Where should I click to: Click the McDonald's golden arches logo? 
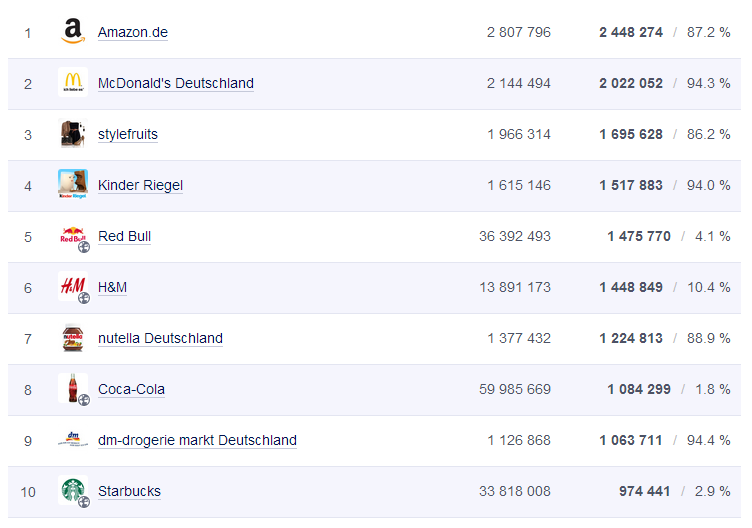point(73,83)
